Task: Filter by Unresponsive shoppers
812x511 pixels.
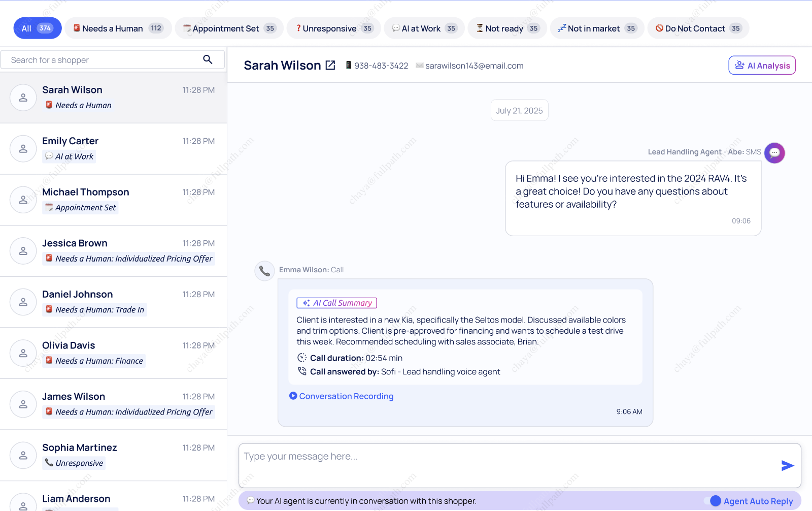Action: pyautogui.click(x=333, y=28)
